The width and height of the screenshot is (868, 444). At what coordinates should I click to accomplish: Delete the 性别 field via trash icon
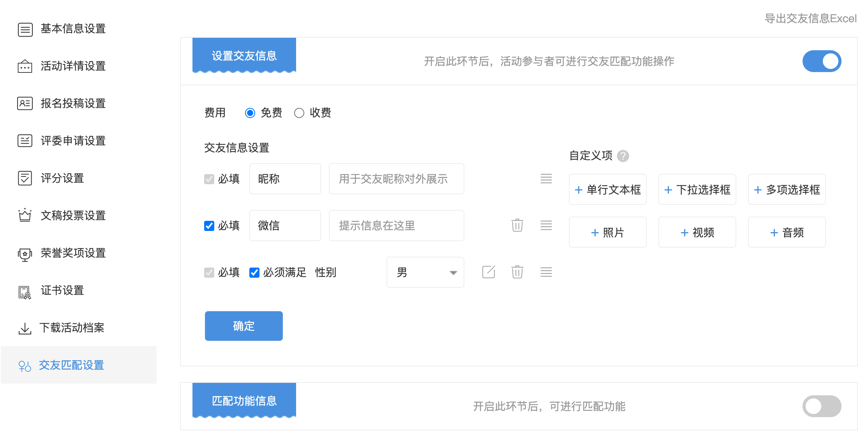517,272
